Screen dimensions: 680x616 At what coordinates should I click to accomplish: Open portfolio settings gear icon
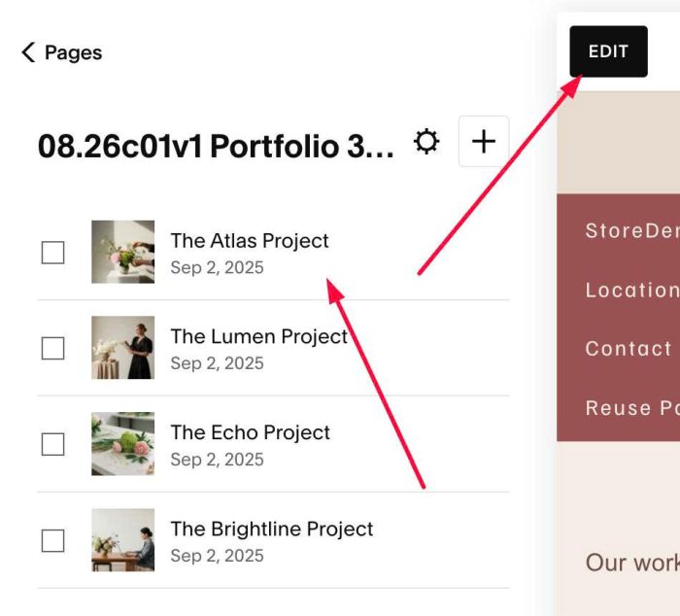[x=426, y=142]
